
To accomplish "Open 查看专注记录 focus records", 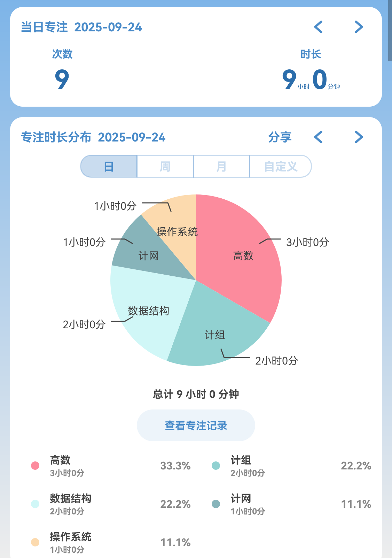I will tap(196, 425).
